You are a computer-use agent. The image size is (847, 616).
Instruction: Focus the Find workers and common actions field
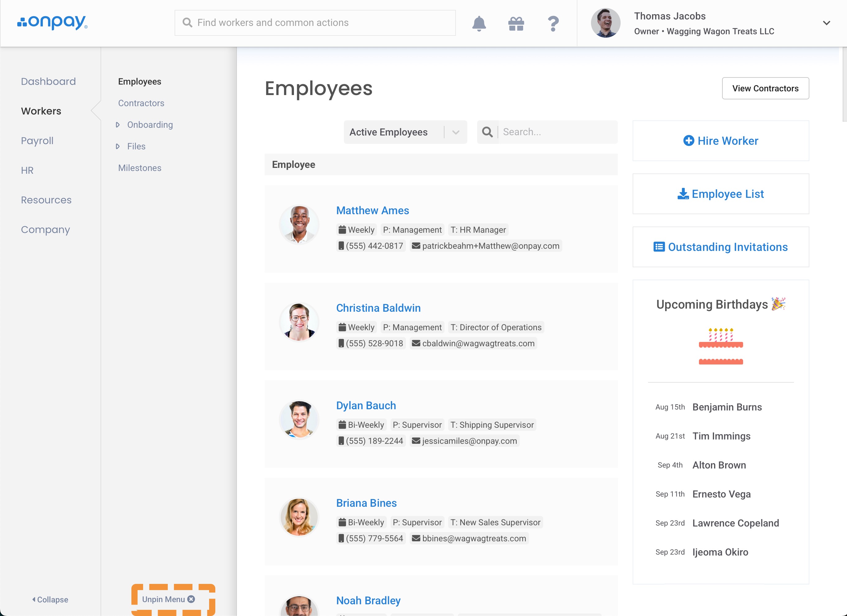[321, 23]
